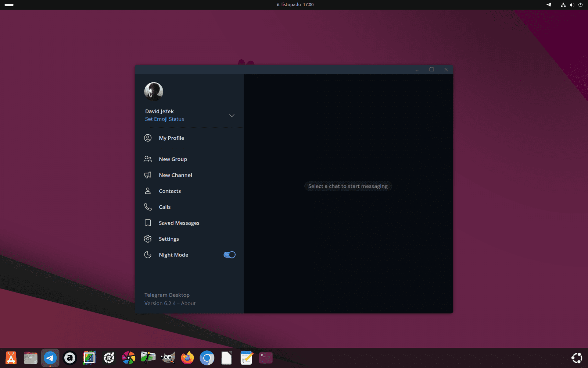The height and width of the screenshot is (368, 588).
Task: Open the Terminal from the dock
Action: tap(266, 358)
